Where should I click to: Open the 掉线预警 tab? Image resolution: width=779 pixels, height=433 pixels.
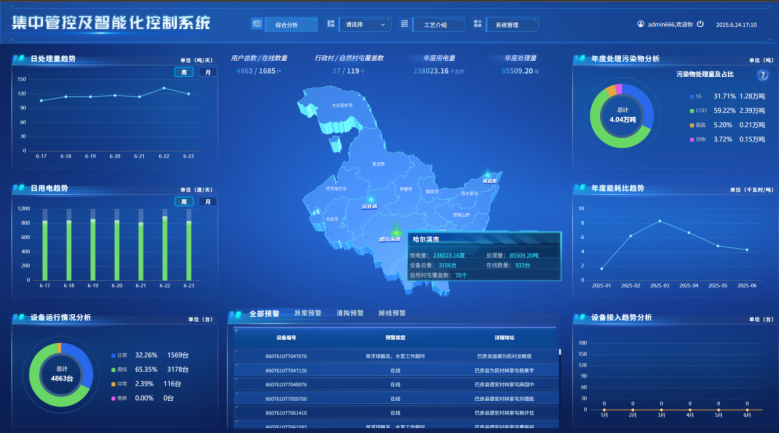pyautogui.click(x=391, y=313)
